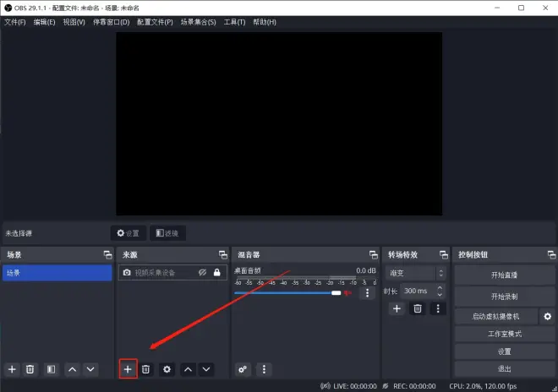Viewport: 558px width, 392px height.
Task: Open the 渐变 transition dropdown
Action: (x=416, y=273)
